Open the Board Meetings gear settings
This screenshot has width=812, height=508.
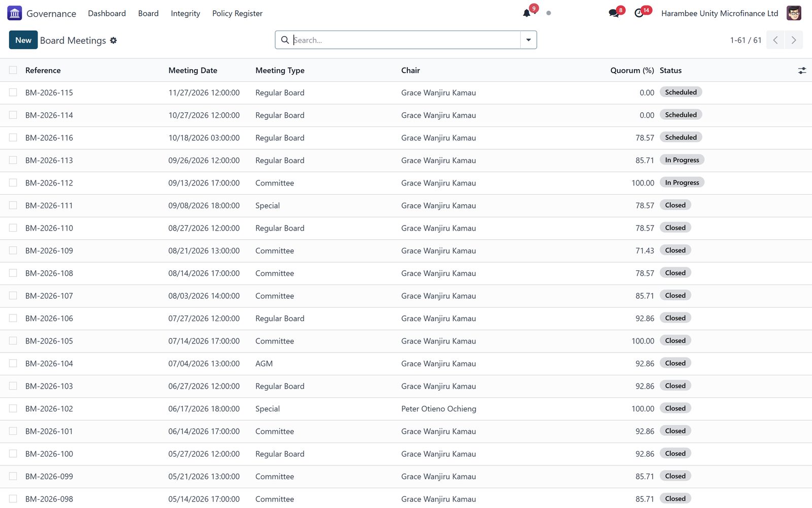tap(113, 40)
